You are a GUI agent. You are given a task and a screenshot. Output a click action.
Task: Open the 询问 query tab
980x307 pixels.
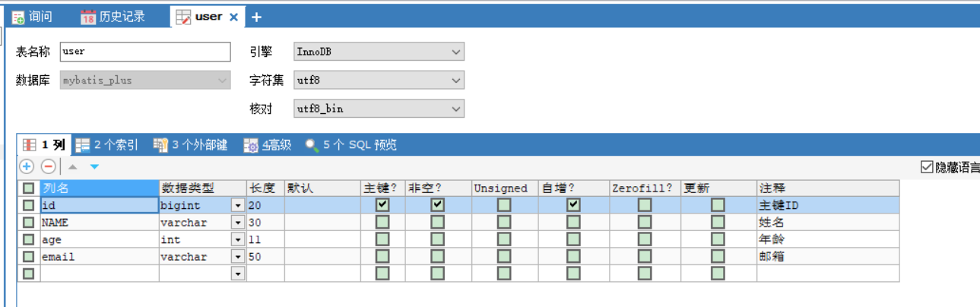coord(33,17)
